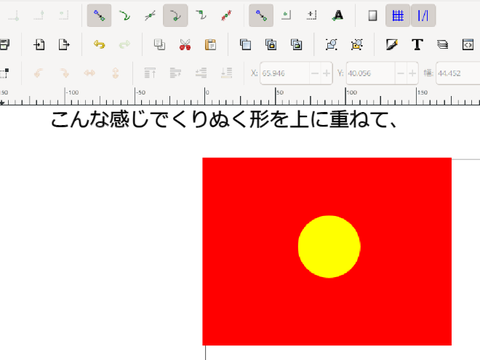Group the selected objects

pyautogui.click(x=331, y=44)
